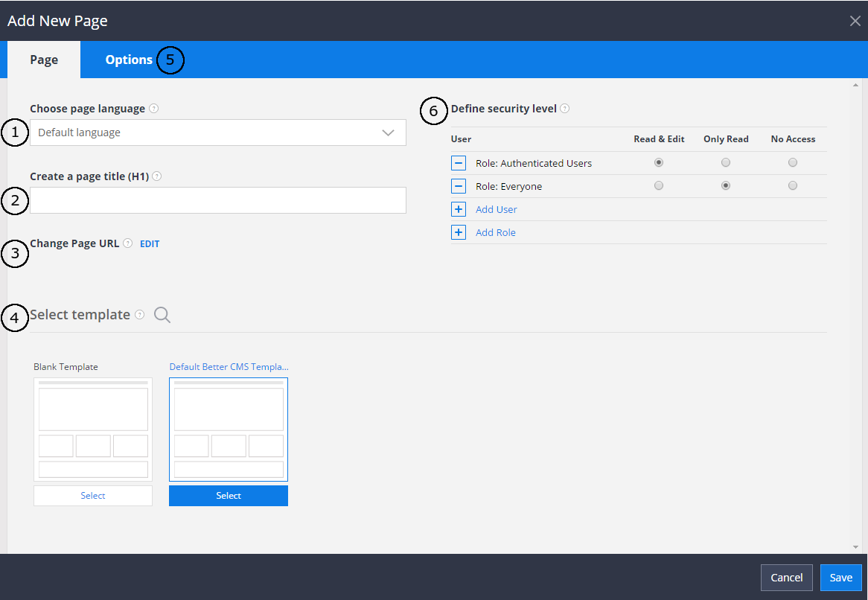Remove Role: Authenticated Users via minus icon
The height and width of the screenshot is (600, 868).
coord(458,162)
